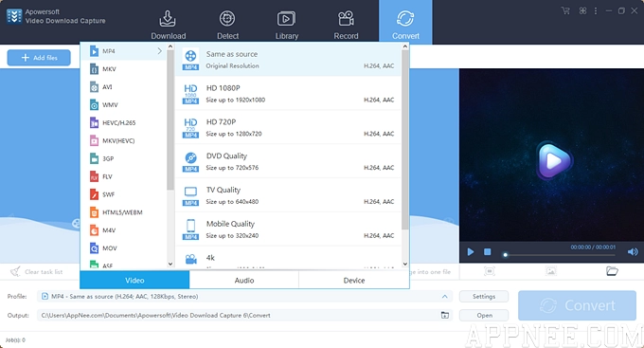Open the Record section

point(346,25)
